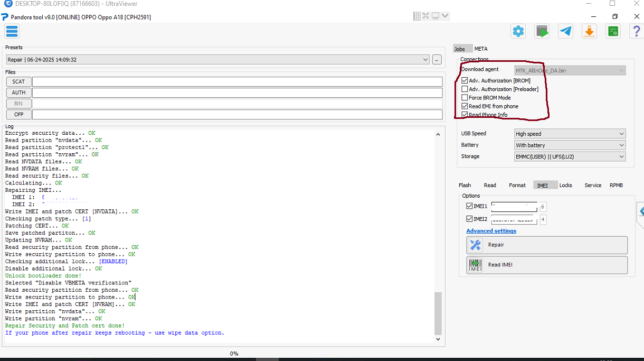
Task: Click the 'Updating NVRAM... OK' log line
Action: [39, 240]
